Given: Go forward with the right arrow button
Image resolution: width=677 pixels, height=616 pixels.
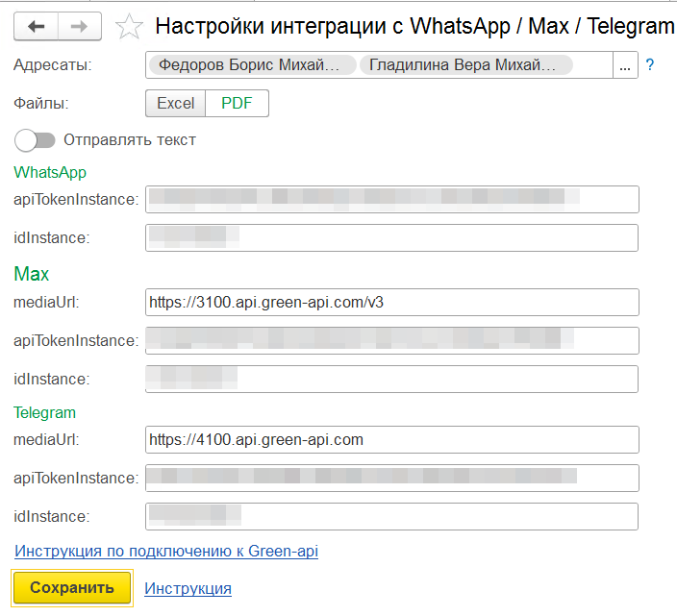Looking at the screenshot, I should pos(80,26).
